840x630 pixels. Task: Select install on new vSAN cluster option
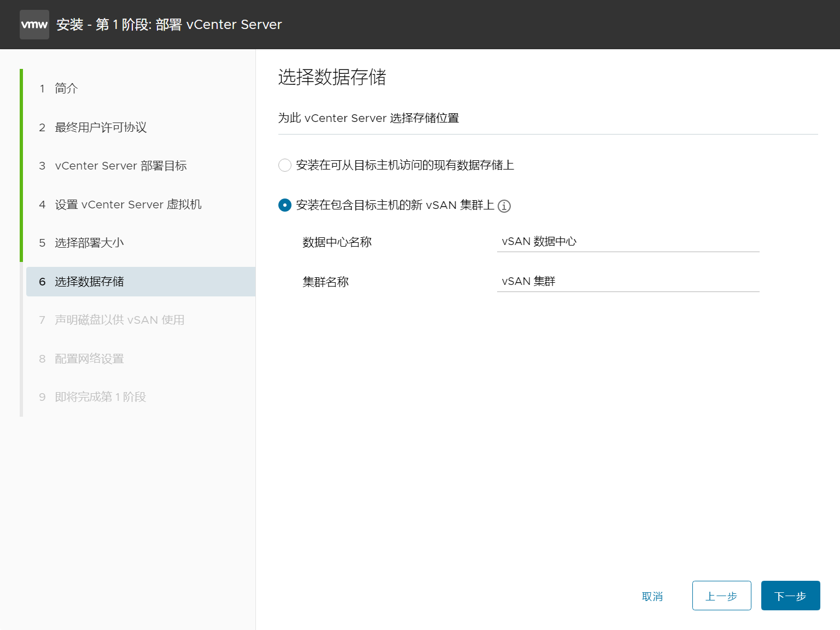[x=285, y=205]
